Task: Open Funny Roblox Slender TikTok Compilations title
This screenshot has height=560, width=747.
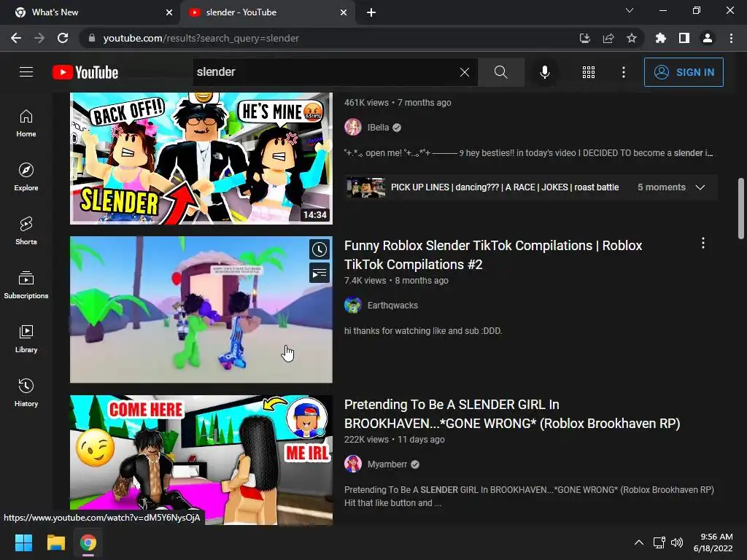Action: coord(493,254)
